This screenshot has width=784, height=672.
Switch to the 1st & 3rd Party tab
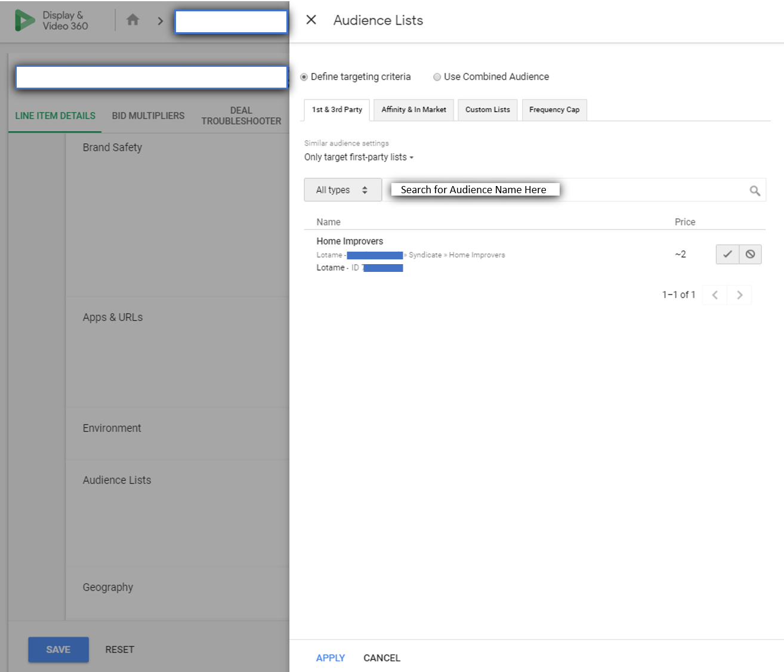[337, 110]
